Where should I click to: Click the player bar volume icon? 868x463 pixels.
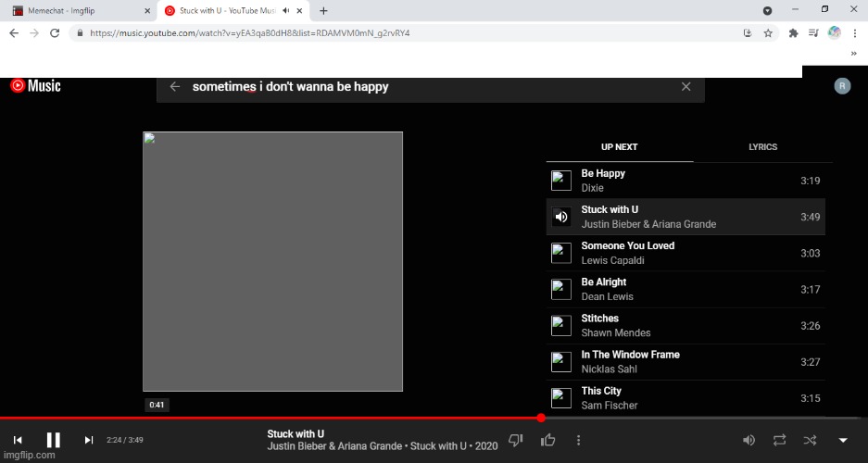[x=748, y=440]
